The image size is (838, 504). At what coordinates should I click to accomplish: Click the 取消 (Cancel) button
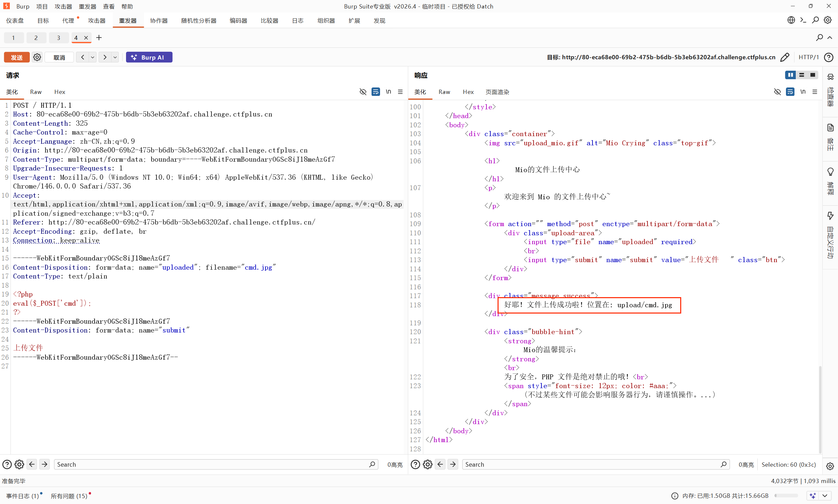coord(60,57)
